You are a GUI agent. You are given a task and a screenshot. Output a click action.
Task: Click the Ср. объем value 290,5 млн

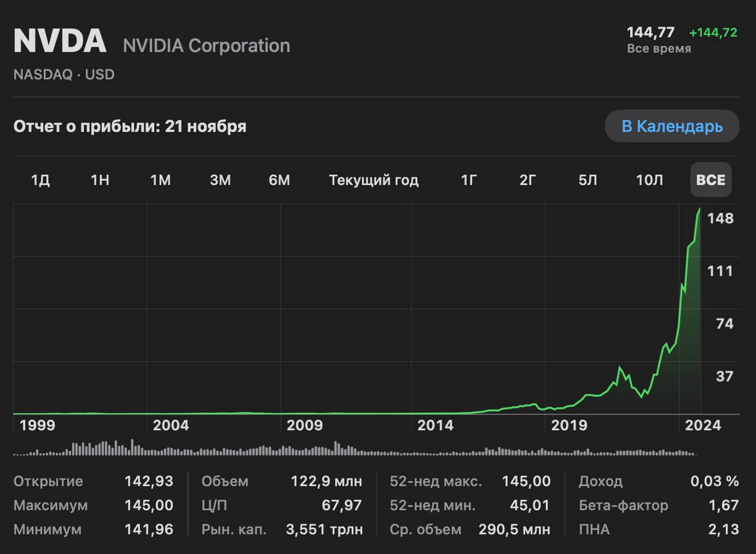pyautogui.click(x=514, y=529)
